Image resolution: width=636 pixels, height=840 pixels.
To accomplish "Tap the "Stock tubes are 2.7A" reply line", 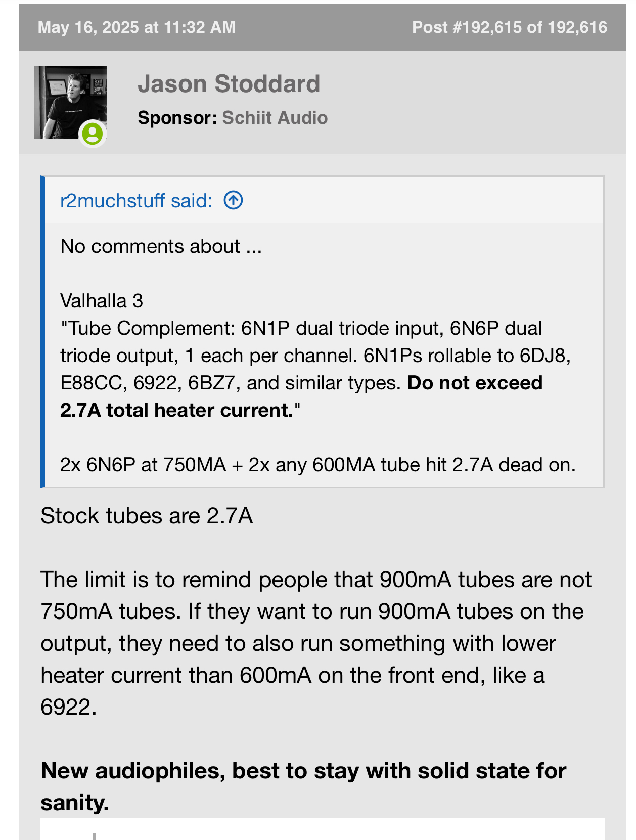I will [x=147, y=516].
